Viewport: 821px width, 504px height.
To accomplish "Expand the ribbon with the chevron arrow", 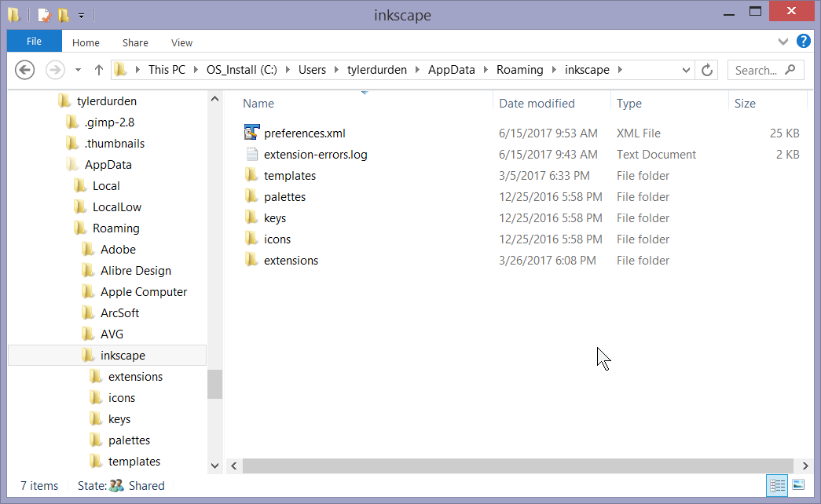I will coord(783,42).
